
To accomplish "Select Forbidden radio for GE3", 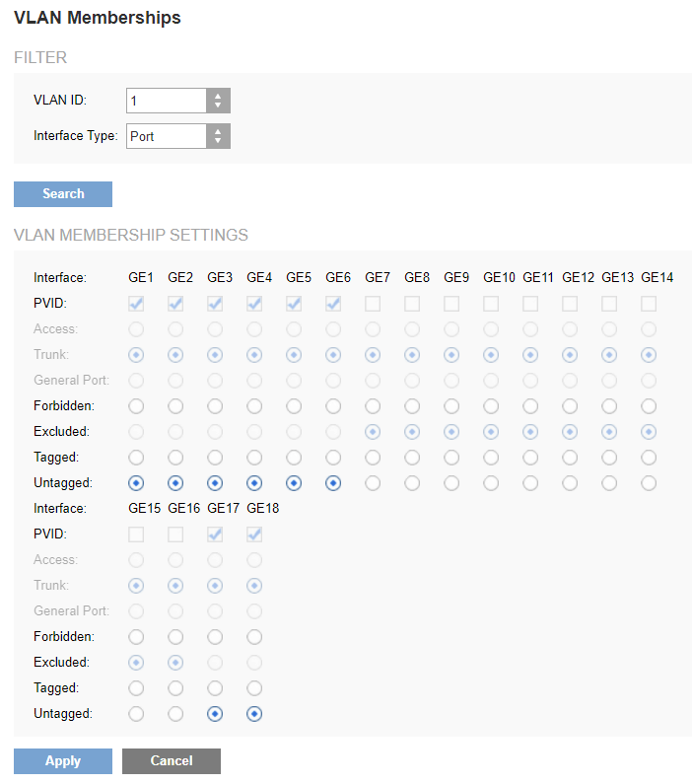I will pos(215,406).
